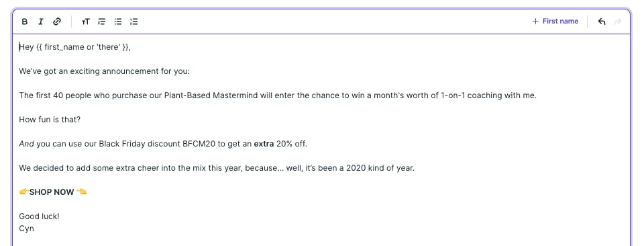Click the "exciting announcement" sentence

pos(105,71)
